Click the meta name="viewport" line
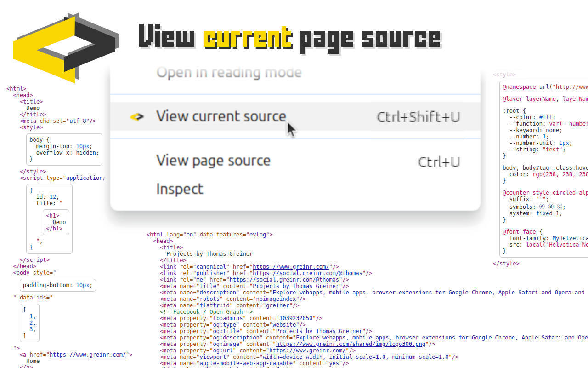The image size is (588, 368). click(x=309, y=357)
